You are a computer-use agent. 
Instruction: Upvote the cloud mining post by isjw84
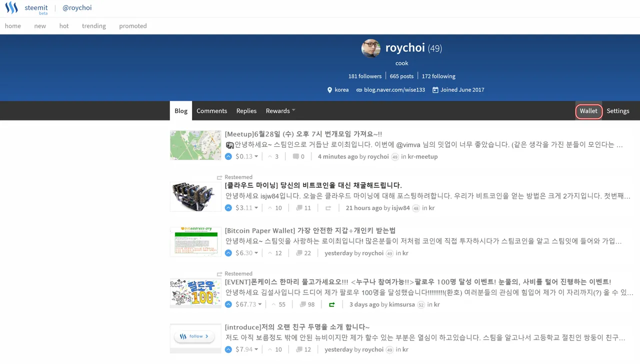(228, 208)
